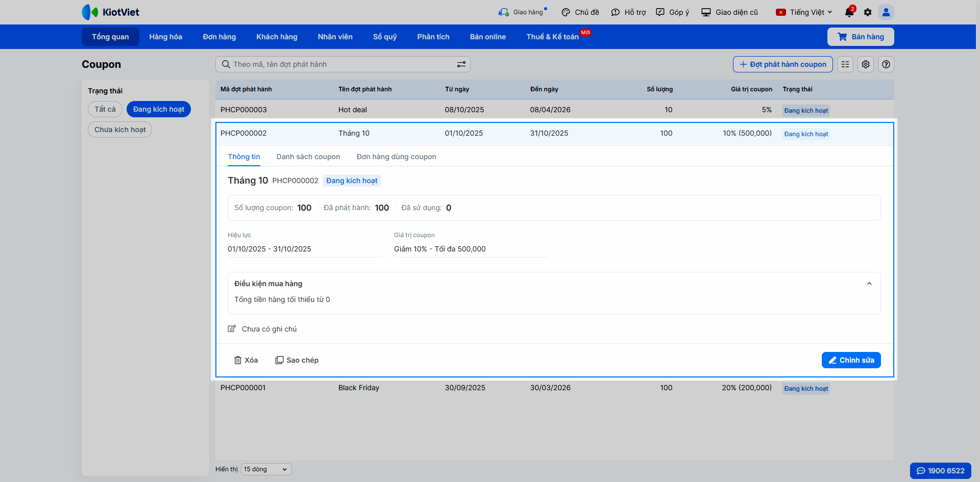Click the Đợt phát hành coupon button
The image size is (980, 482).
pos(783,64)
